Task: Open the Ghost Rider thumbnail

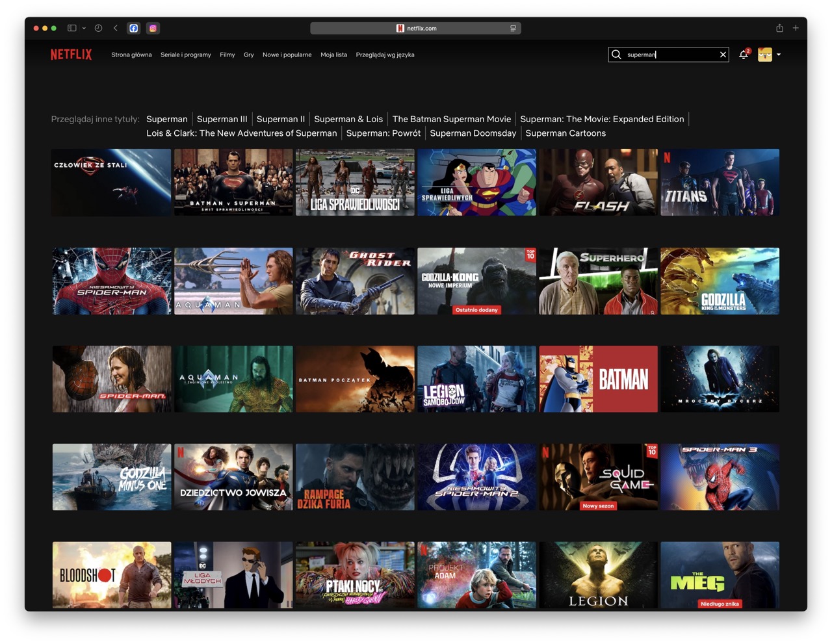Action: (x=355, y=281)
